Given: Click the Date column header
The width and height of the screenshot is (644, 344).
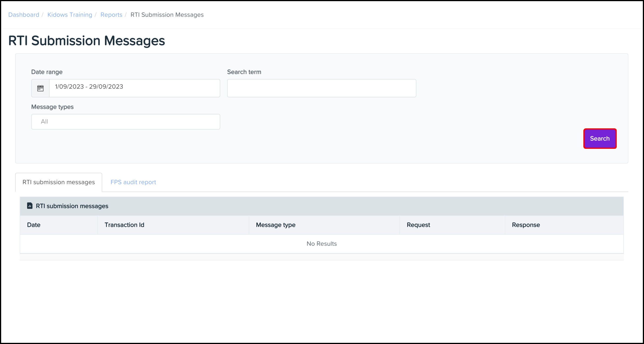Looking at the screenshot, I should point(34,225).
